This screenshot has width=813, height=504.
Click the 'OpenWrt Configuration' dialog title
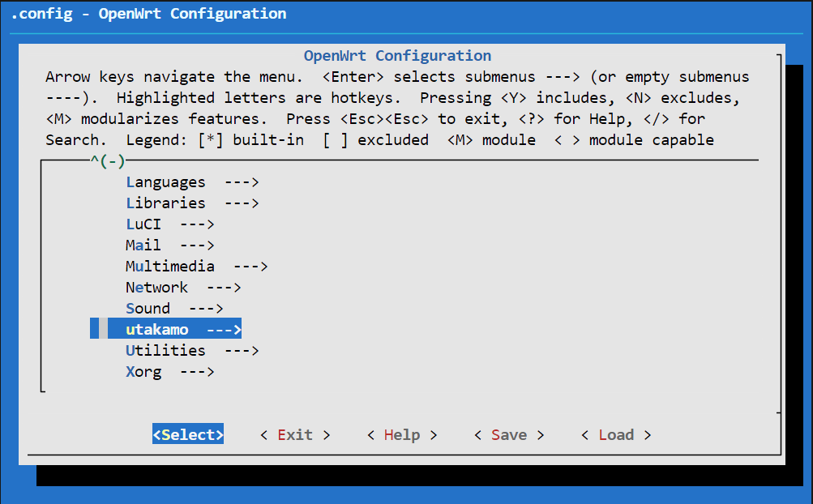click(397, 55)
